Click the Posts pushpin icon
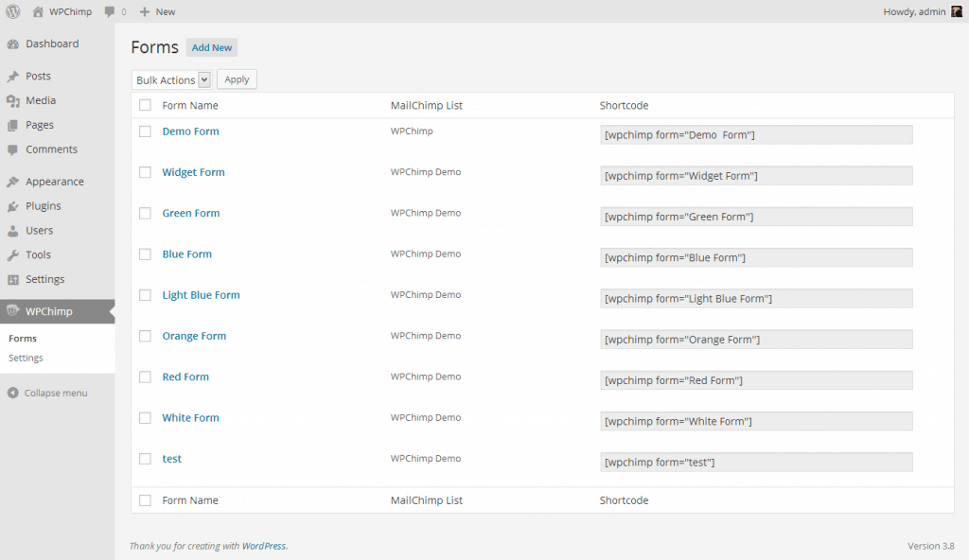969x560 pixels. coord(13,76)
